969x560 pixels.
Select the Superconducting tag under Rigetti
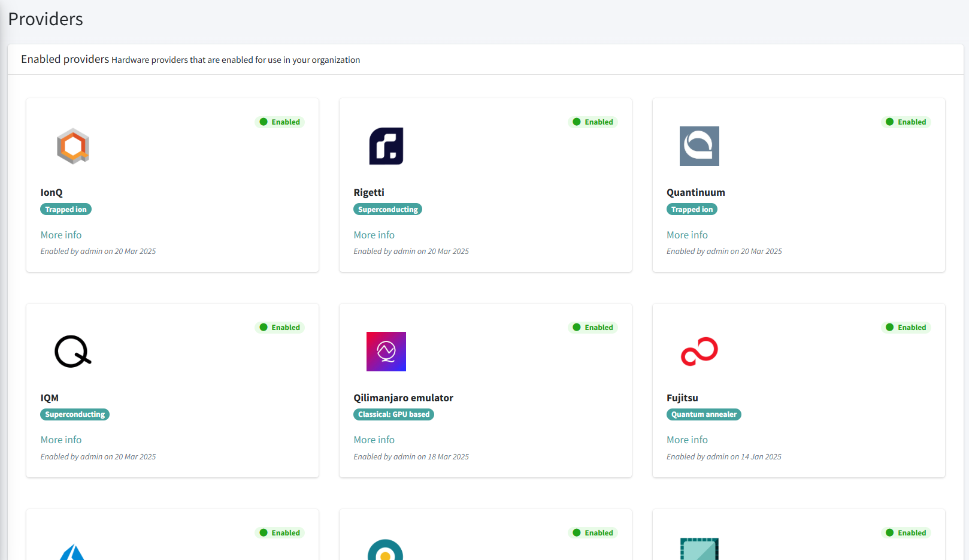click(387, 209)
